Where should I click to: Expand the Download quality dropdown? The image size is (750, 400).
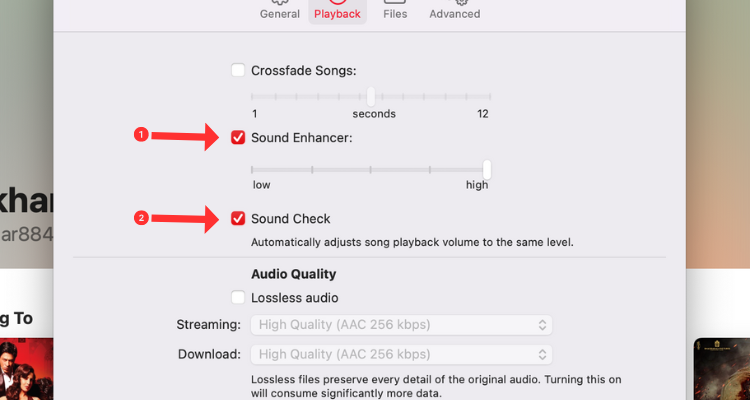(400, 354)
